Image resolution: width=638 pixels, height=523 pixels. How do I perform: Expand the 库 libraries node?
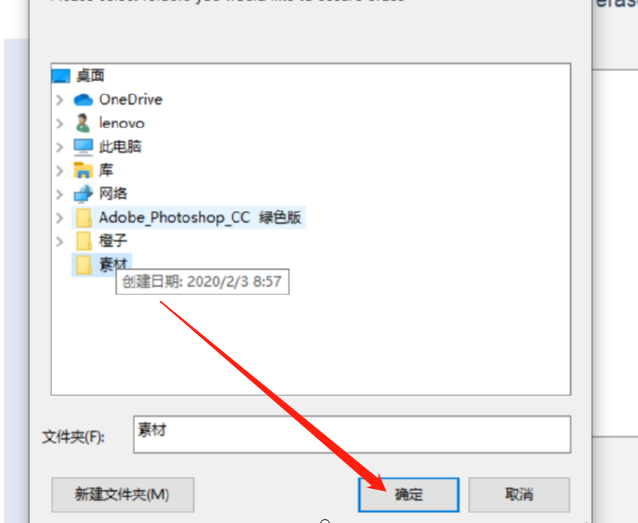tap(60, 171)
